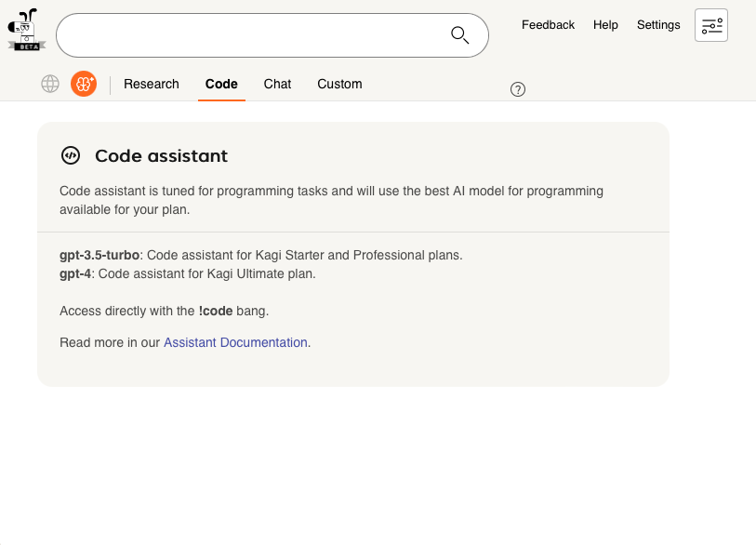Open the Custom assistant tab
Image resolution: width=756 pixels, height=545 pixels.
click(339, 84)
